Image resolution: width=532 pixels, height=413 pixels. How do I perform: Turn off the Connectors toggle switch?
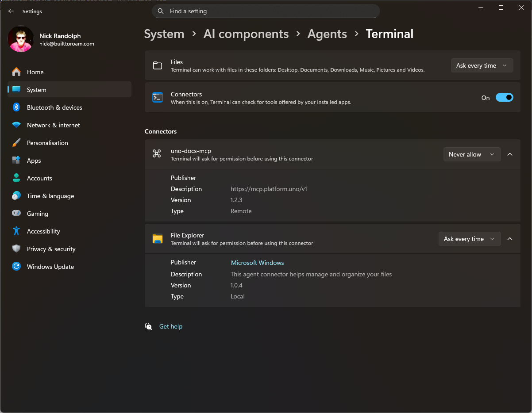[504, 98]
